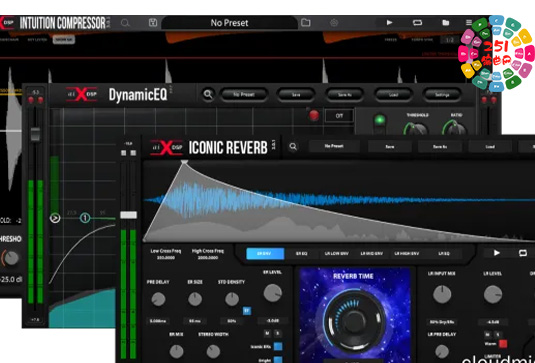Open the Iconic Reverb No Preset dropdown
The image size is (535, 363).
coord(334,146)
